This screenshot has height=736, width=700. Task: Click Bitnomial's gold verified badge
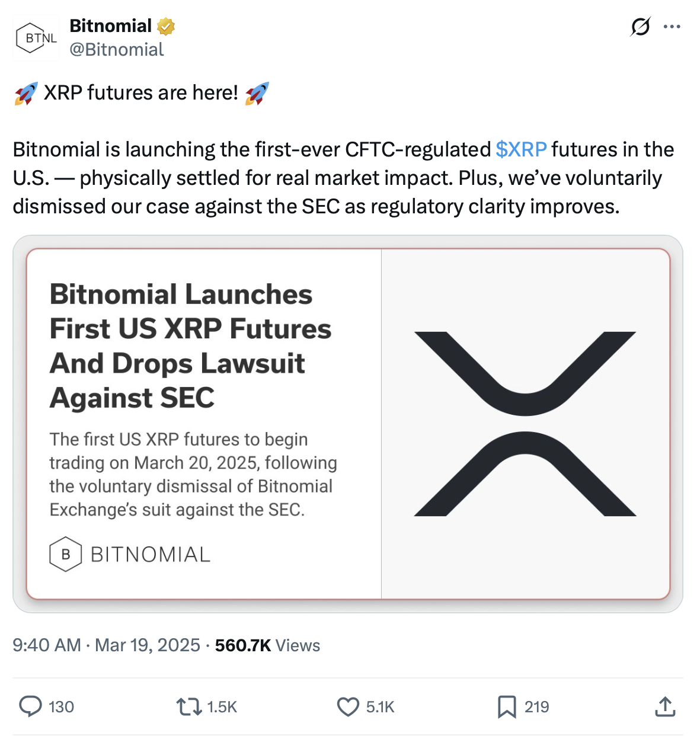pyautogui.click(x=166, y=25)
